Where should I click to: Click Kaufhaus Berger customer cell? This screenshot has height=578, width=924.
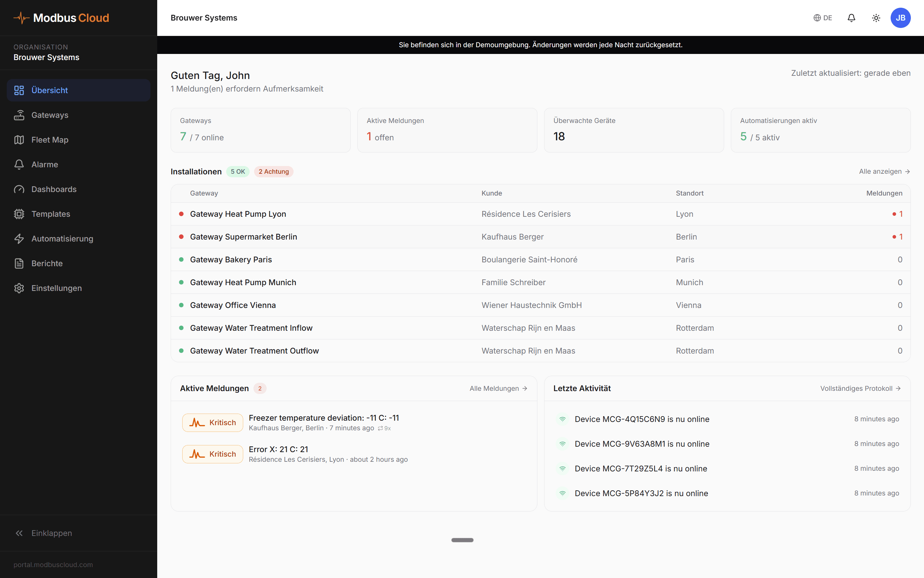pos(512,237)
